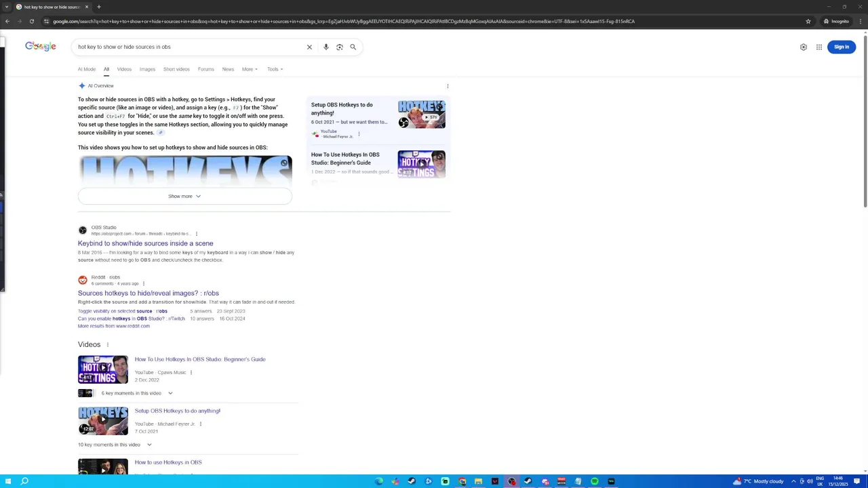This screenshot has height=488, width=868.
Task: Click 'More results from www.reddit.com'
Action: (114, 326)
